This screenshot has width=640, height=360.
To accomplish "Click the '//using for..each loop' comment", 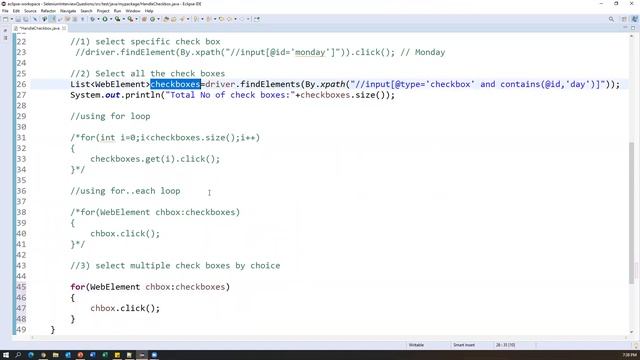I will tap(125, 191).
